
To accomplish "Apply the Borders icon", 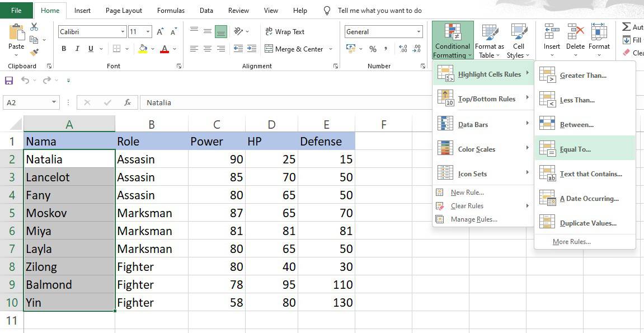I will [116, 49].
